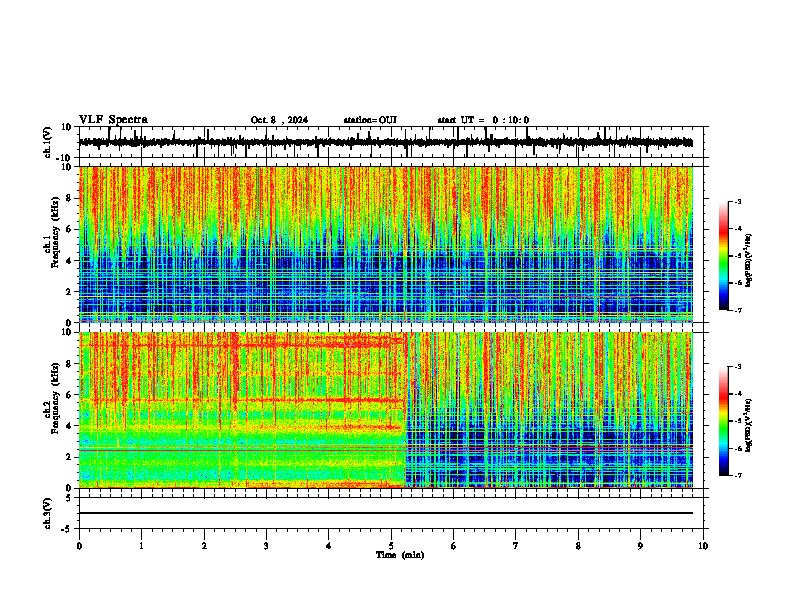Viewport: 792px width, 612px height.
Task: Click the "-7" label on ch.1 color bar
Action: pos(737,310)
